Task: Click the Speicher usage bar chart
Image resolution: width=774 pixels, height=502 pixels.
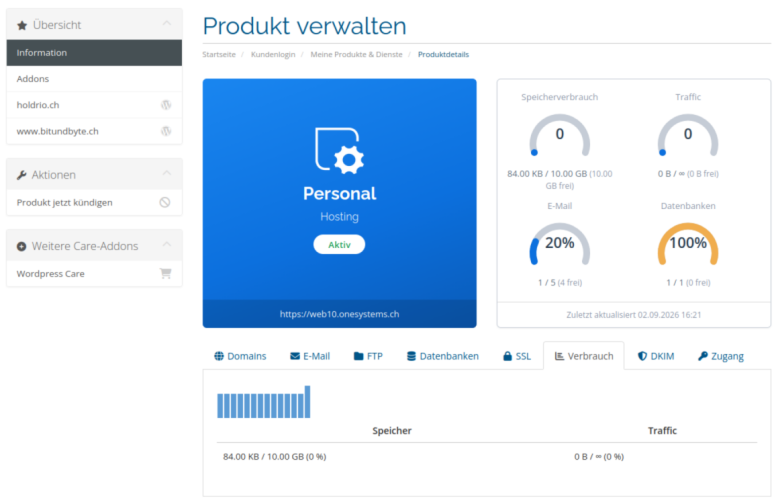Action: 264,402
